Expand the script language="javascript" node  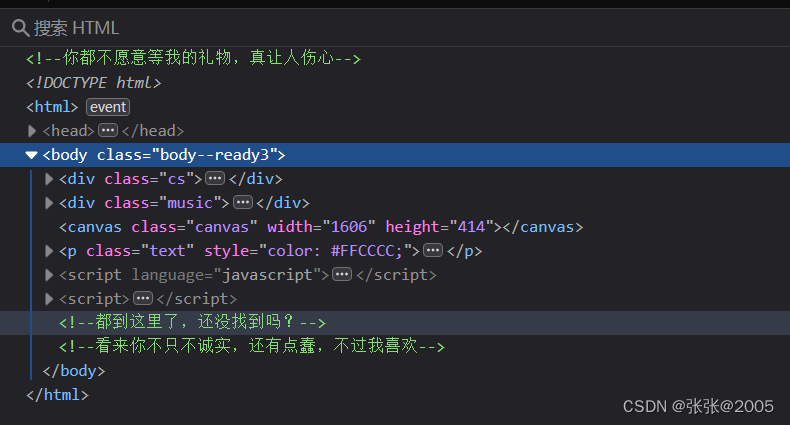tap(48, 275)
